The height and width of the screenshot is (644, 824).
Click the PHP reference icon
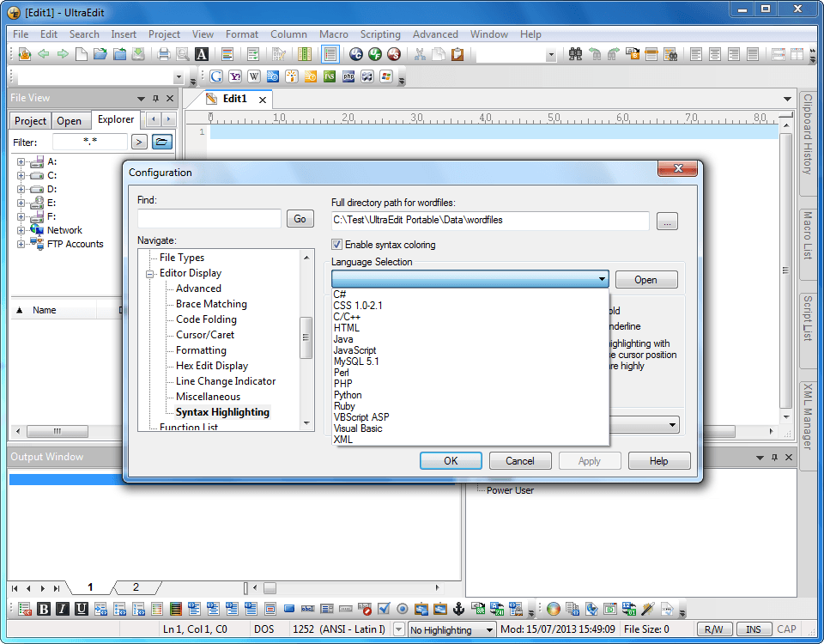[x=348, y=76]
